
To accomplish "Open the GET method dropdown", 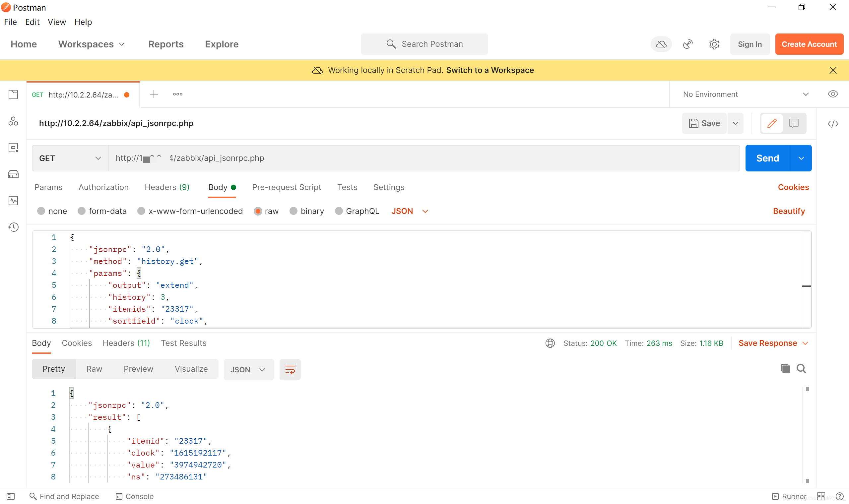I will coord(70,158).
